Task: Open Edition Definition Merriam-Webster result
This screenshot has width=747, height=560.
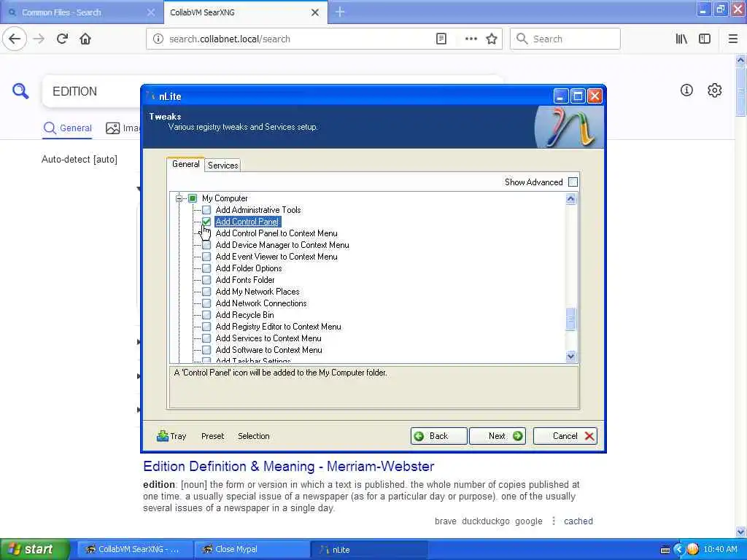Action: [x=289, y=466]
